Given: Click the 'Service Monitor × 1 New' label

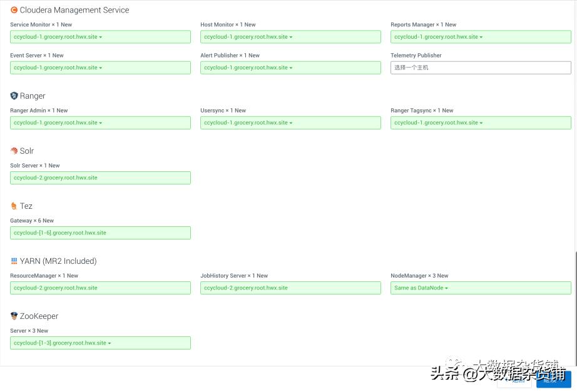Looking at the screenshot, I should [41, 24].
